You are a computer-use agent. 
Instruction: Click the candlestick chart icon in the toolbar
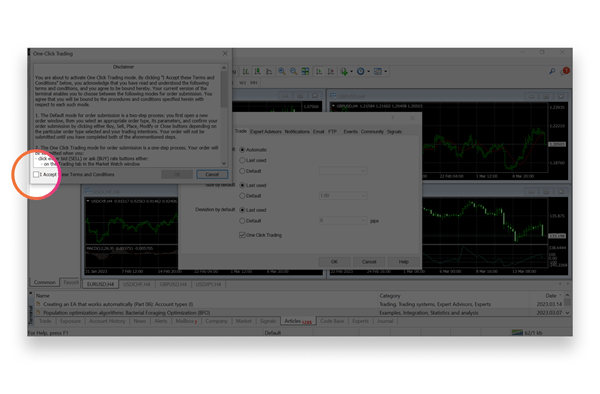click(x=258, y=72)
